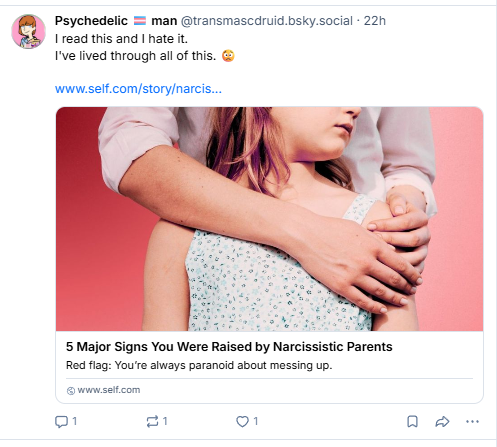This screenshot has width=497, height=447.
Task: Click the post text I read this and I hate it
Action: (121, 39)
